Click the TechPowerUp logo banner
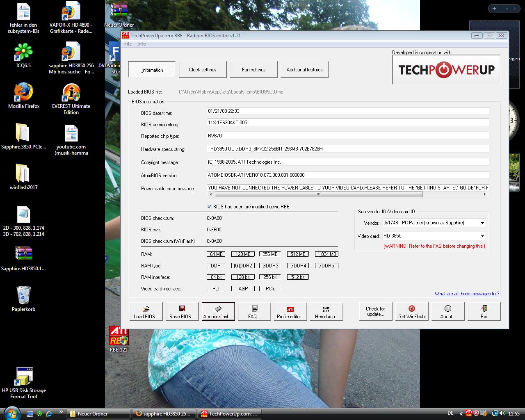525x420 pixels. tap(446, 70)
